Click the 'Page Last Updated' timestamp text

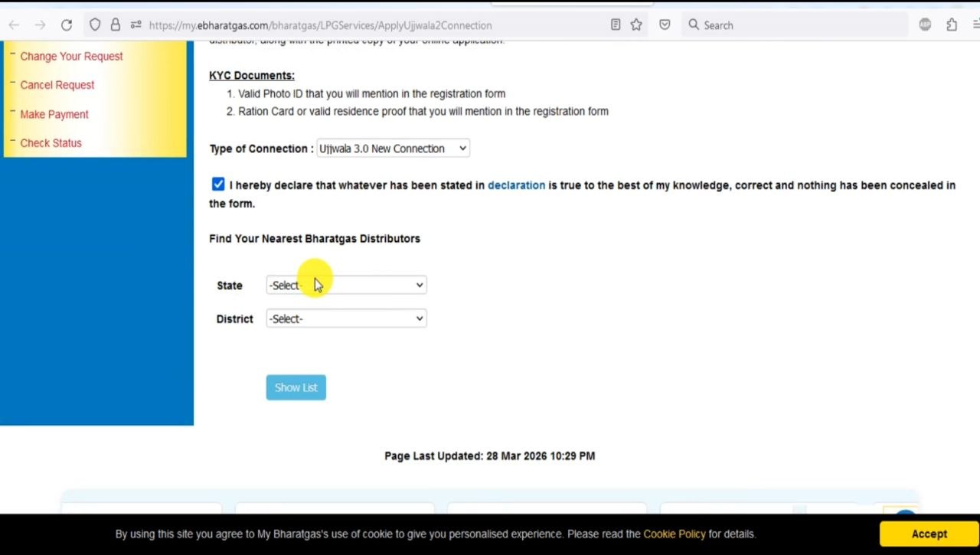click(x=490, y=456)
